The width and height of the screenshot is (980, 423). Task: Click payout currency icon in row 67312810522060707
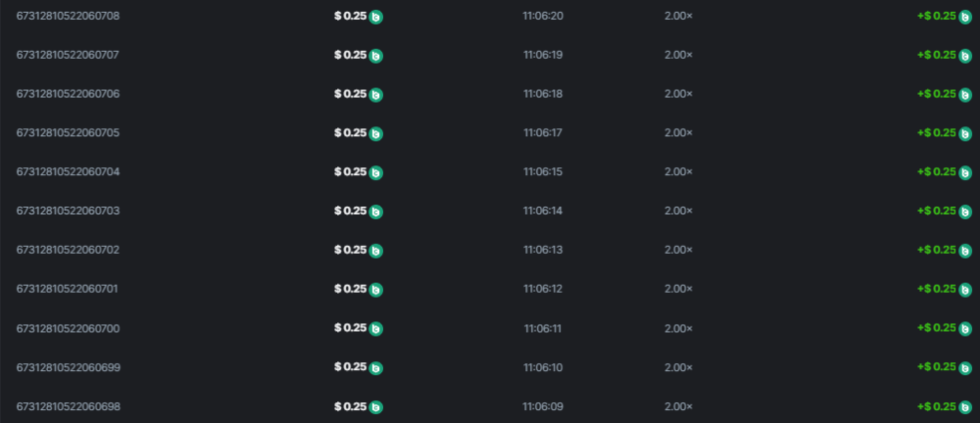(x=964, y=56)
